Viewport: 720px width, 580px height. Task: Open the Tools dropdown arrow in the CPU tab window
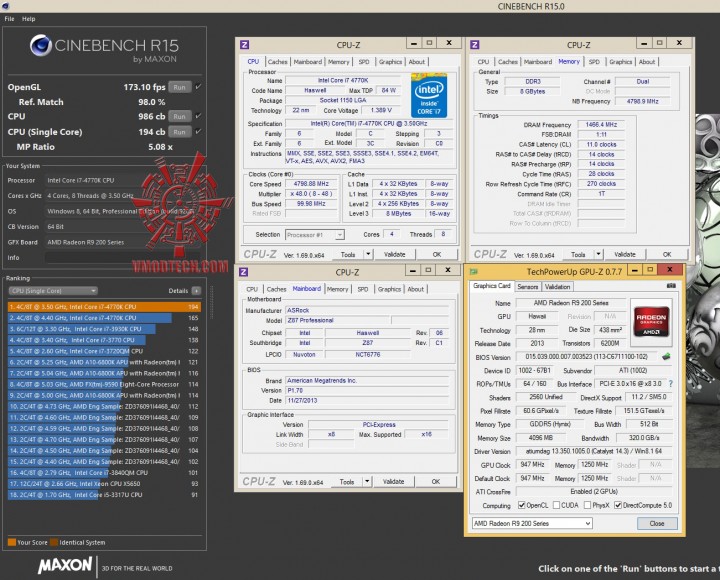pyautogui.click(x=368, y=254)
